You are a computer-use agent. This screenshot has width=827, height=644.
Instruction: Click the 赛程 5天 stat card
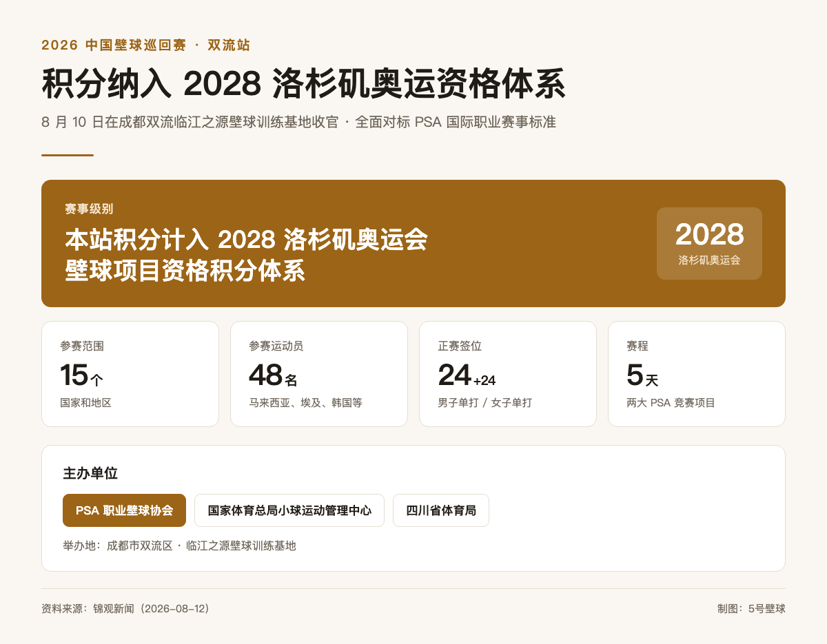[x=697, y=374]
